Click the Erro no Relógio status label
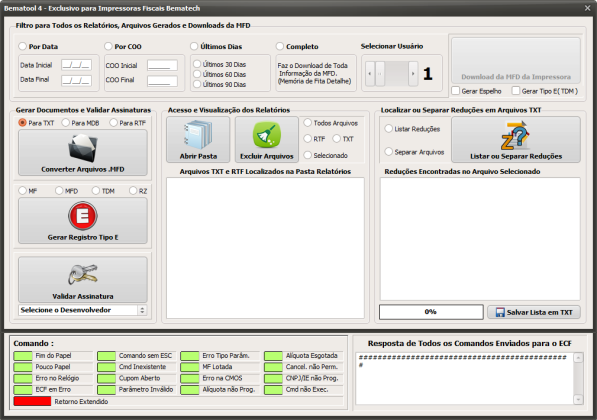Viewport: 597px width, 420px height. [57, 378]
